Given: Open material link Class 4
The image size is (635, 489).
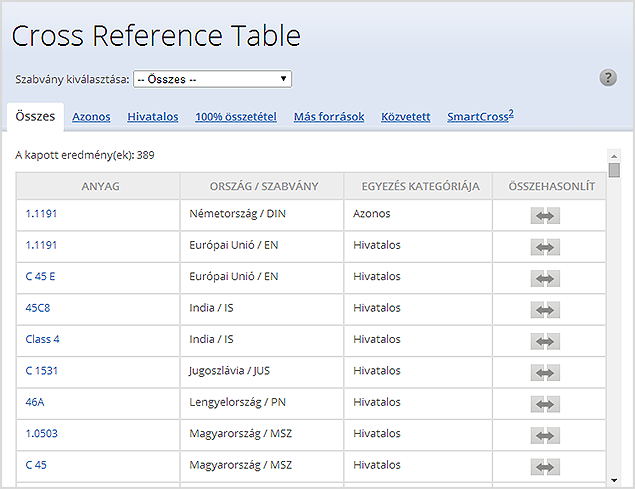Looking at the screenshot, I should (x=43, y=339).
